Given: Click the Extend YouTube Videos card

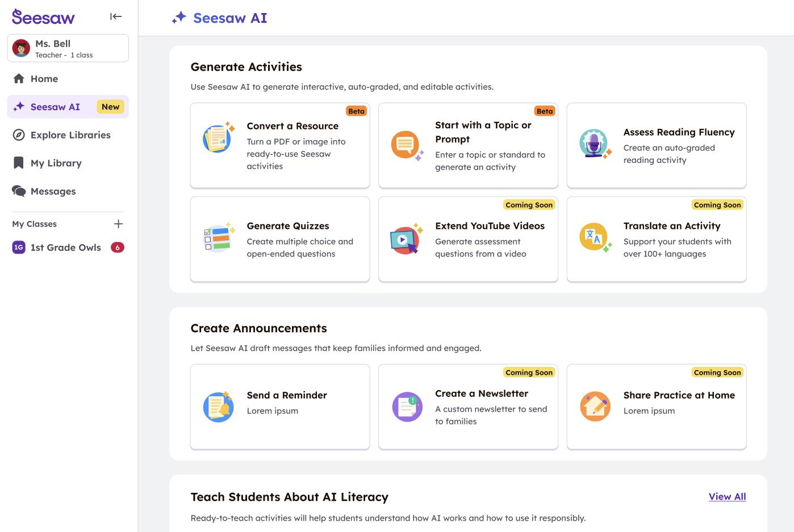Looking at the screenshot, I should click(468, 239).
